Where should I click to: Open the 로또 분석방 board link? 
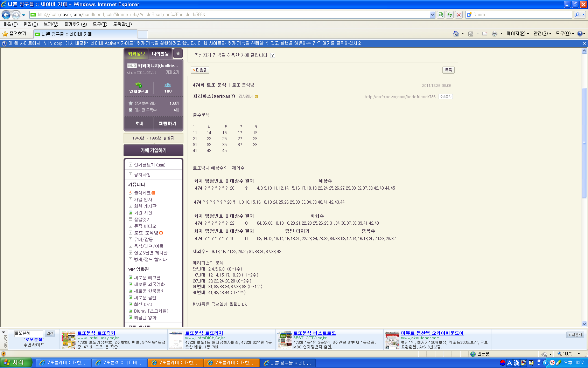tap(146, 233)
